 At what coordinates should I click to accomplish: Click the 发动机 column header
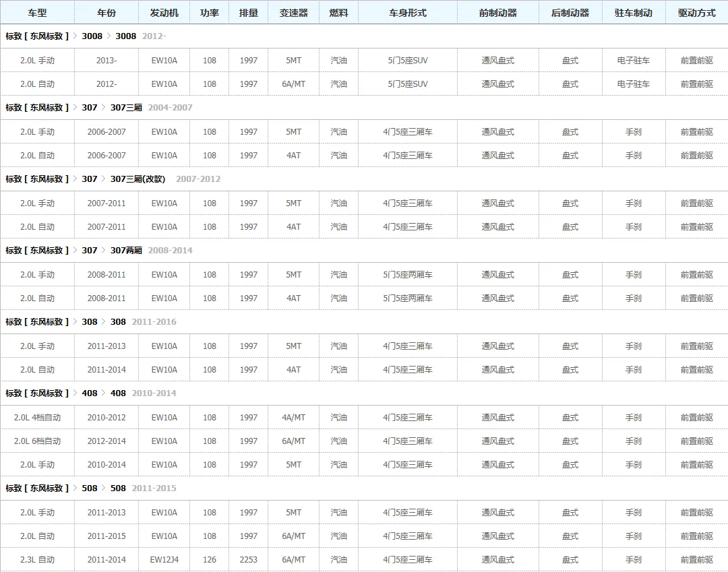(164, 13)
